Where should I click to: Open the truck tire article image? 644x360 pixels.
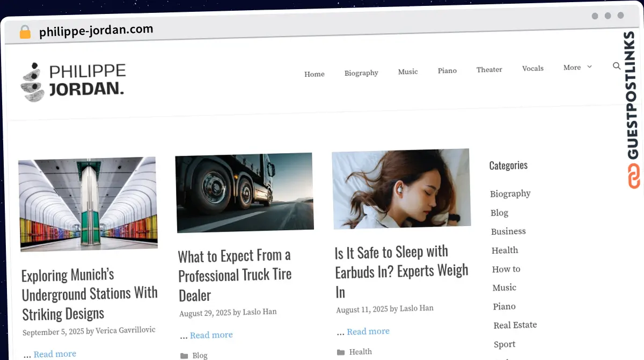tap(245, 192)
